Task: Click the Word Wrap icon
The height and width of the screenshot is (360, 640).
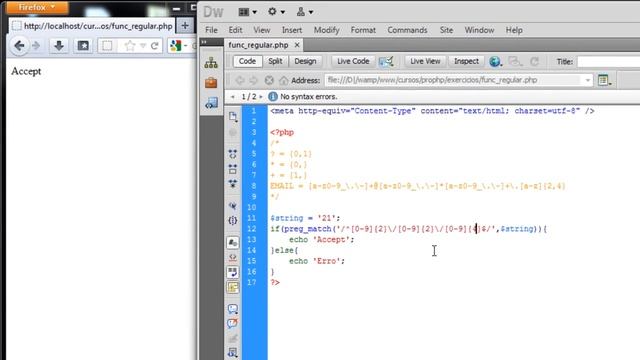Action: click(x=233, y=272)
